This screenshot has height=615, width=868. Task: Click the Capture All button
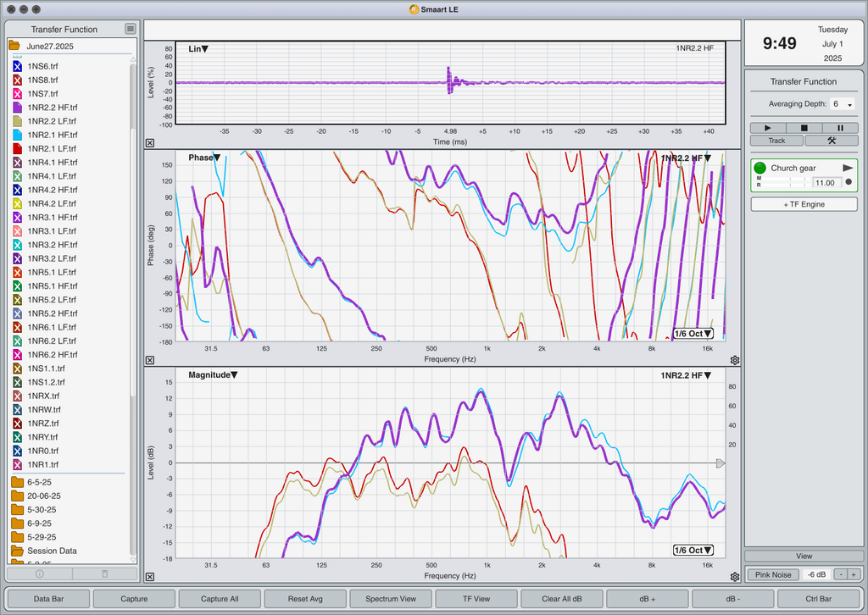(x=220, y=598)
